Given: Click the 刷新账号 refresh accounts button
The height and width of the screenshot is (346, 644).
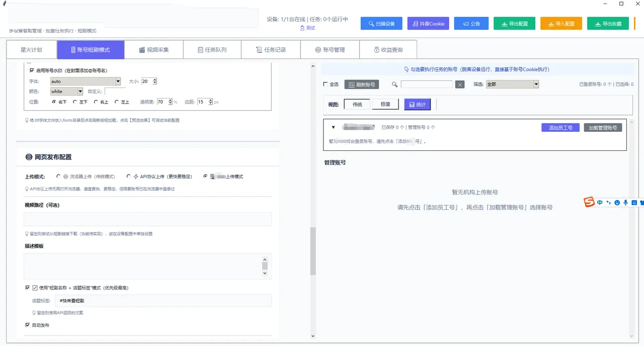Looking at the screenshot, I should pos(361,84).
